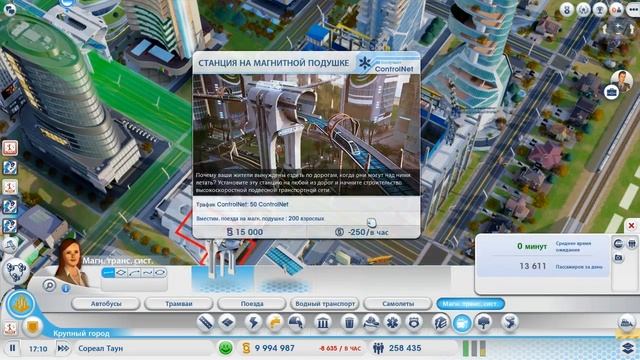Image resolution: width=640 pixels, height=360 pixels.
Task: Select the rectangle loop drawing tool
Action: click(121, 272)
